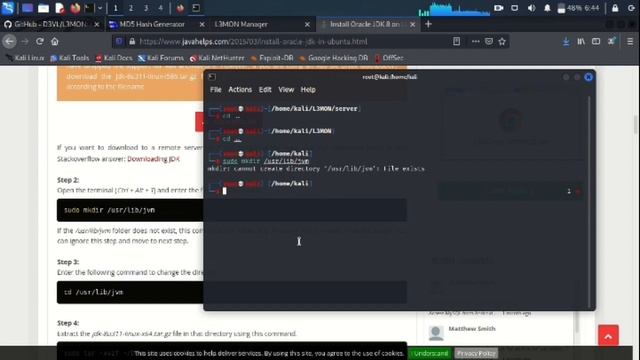Click the network tray icon
This screenshot has height=360, width=640.
[x=514, y=8]
